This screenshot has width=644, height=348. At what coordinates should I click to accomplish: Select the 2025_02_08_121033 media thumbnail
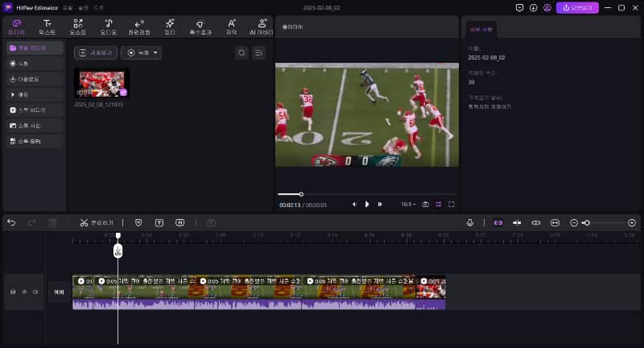pos(101,83)
